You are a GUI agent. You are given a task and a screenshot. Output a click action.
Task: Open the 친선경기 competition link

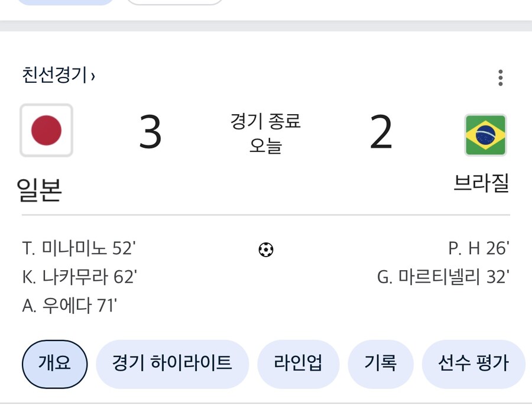coord(59,75)
